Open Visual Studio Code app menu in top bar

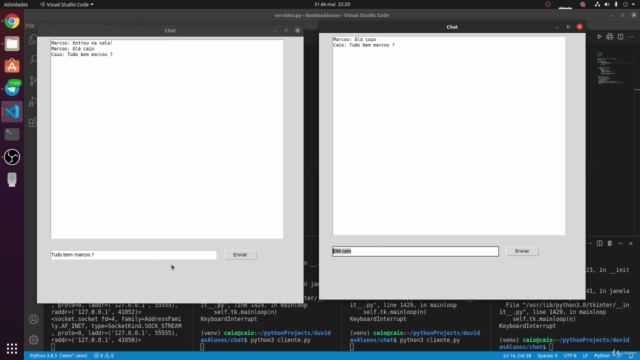point(67,4)
